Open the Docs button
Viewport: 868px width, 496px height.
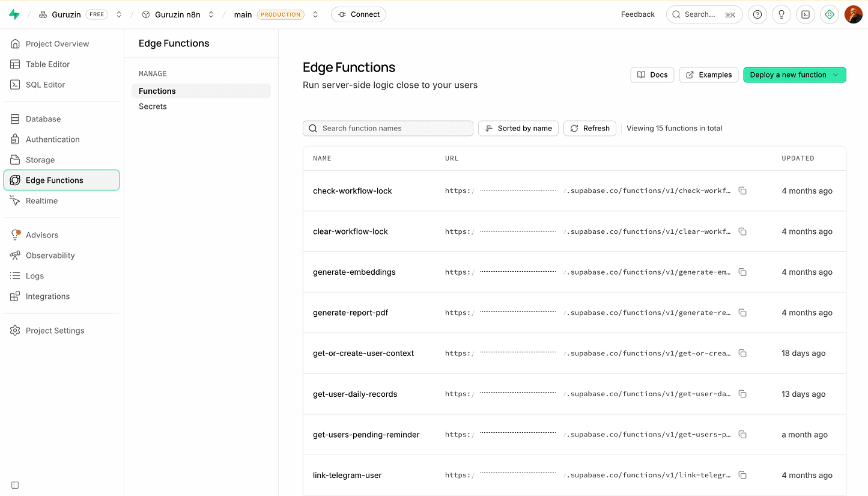(x=652, y=75)
